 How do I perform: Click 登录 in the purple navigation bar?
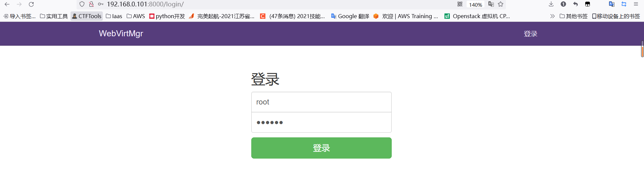(x=530, y=34)
